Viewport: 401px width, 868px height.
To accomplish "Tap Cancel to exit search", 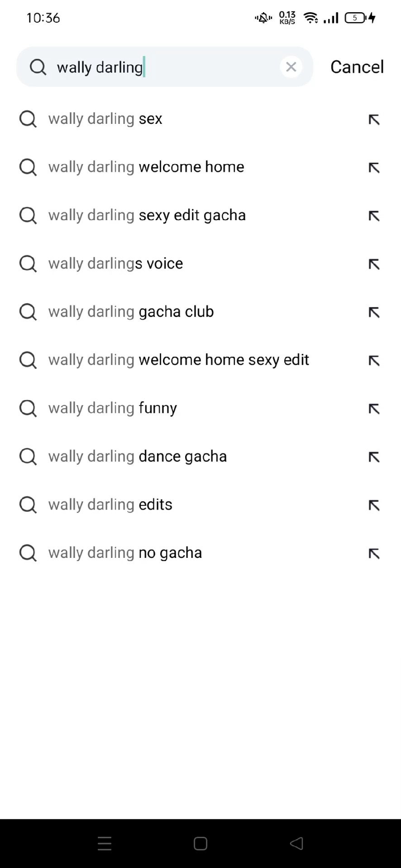I will [x=357, y=67].
